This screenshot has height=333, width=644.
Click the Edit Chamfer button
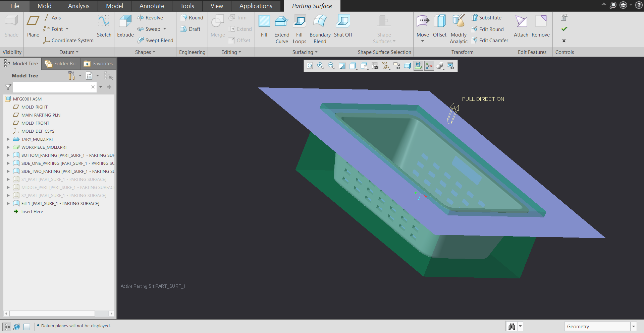click(x=490, y=41)
